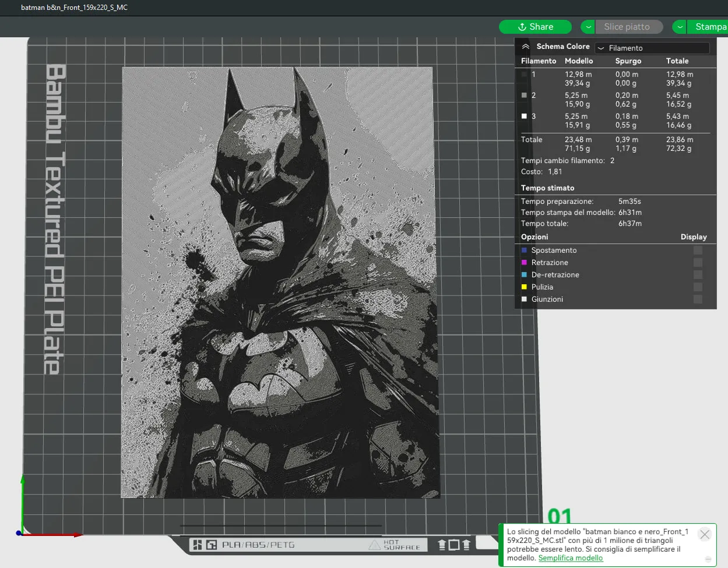This screenshot has width=728, height=568.
Task: Toggle the Pulizia display checkbox
Action: 698,287
